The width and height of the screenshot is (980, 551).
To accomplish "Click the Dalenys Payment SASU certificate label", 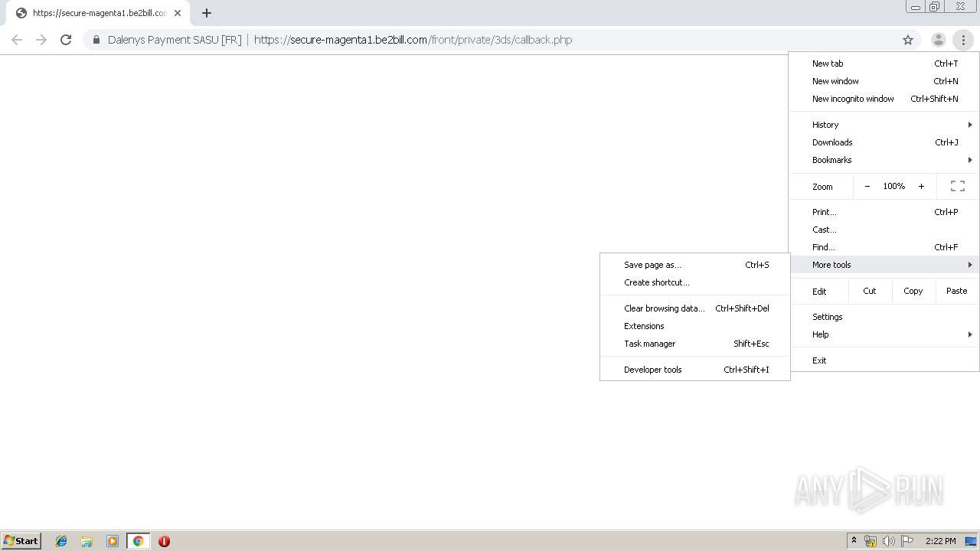I will click(175, 40).
